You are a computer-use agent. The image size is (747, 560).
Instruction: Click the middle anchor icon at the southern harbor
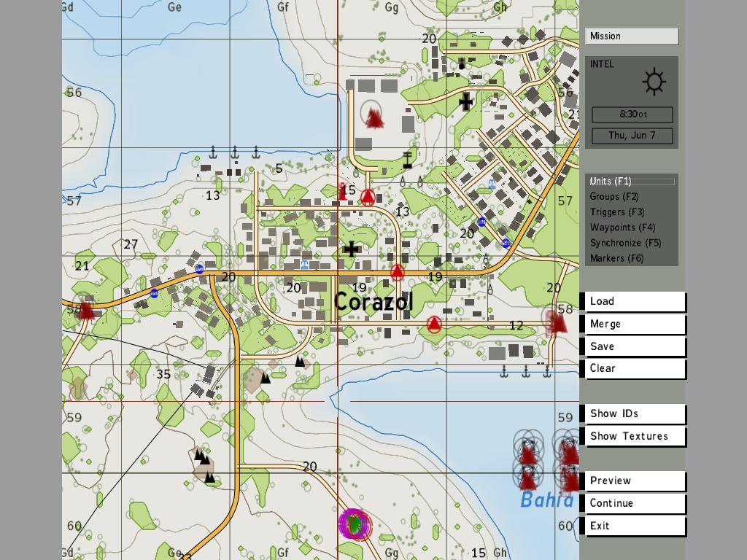pyautogui.click(x=526, y=371)
